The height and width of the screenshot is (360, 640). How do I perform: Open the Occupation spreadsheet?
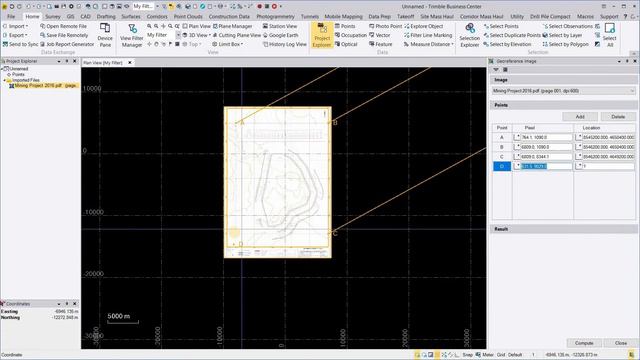click(351, 35)
